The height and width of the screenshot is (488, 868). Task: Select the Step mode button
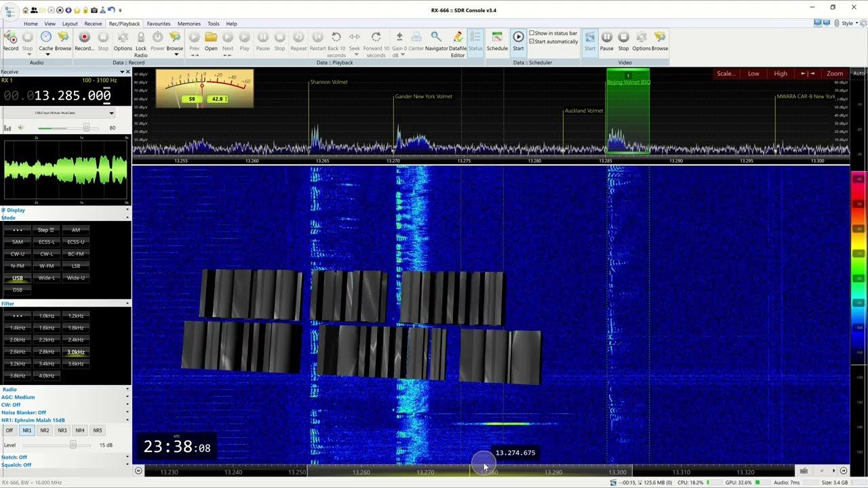coord(46,230)
